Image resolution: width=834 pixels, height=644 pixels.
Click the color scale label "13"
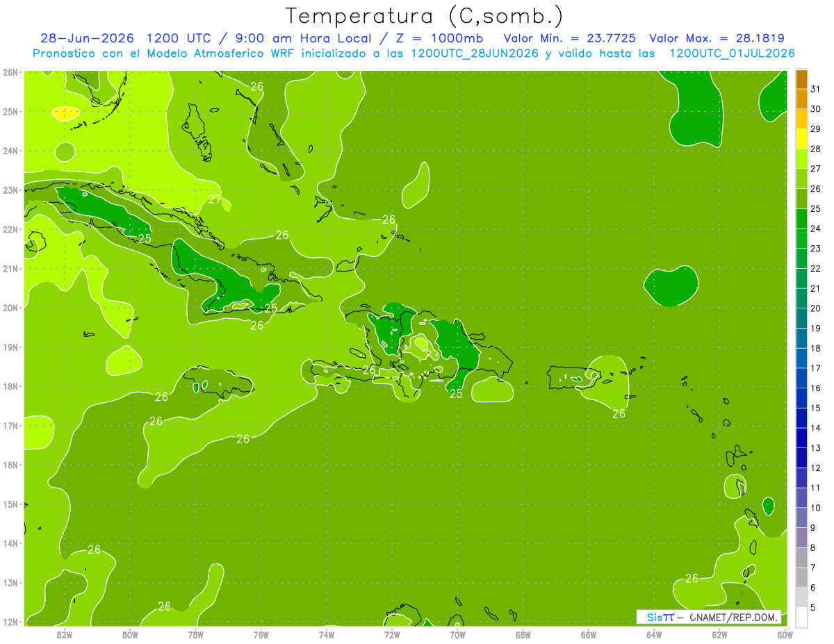(815, 447)
